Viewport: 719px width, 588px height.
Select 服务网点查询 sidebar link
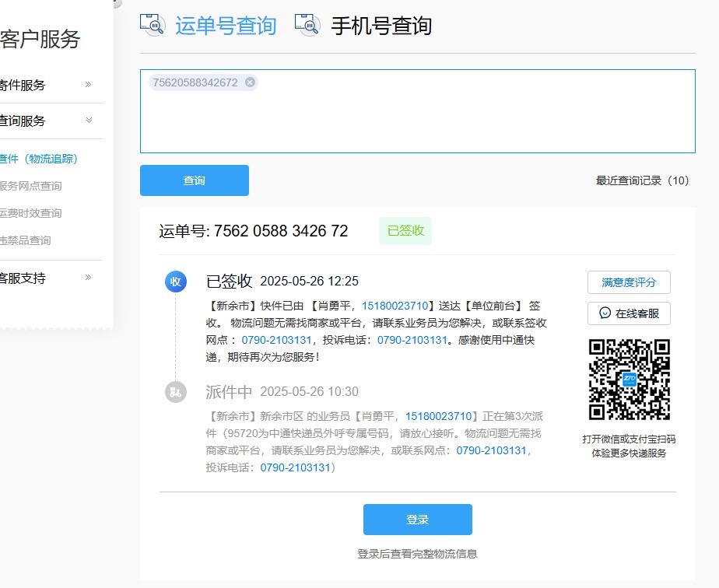(30, 186)
